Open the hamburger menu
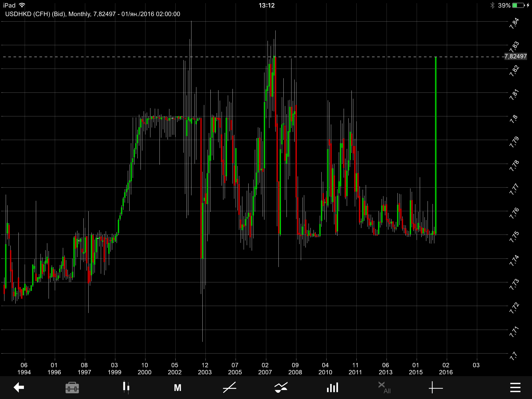The height and width of the screenshot is (399, 532). pos(515,388)
